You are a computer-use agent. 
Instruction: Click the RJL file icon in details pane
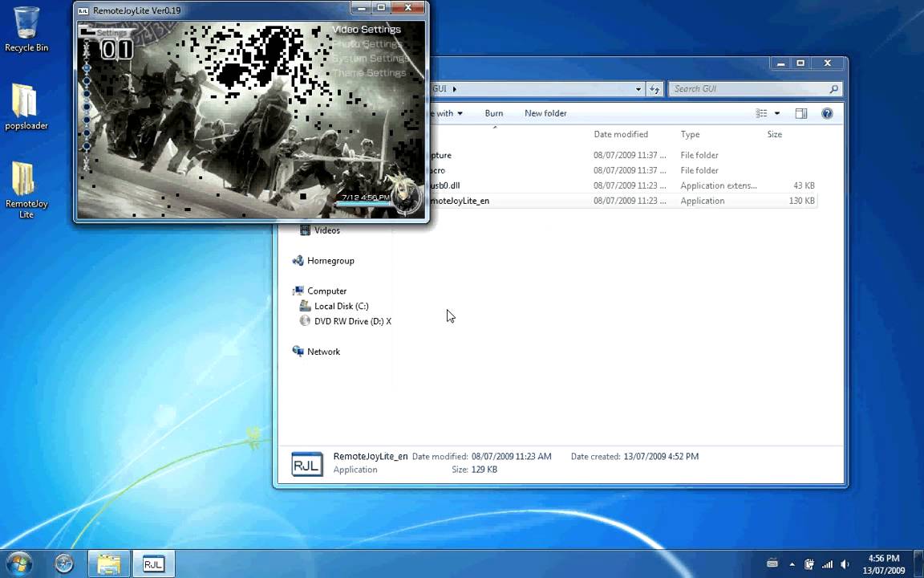307,464
